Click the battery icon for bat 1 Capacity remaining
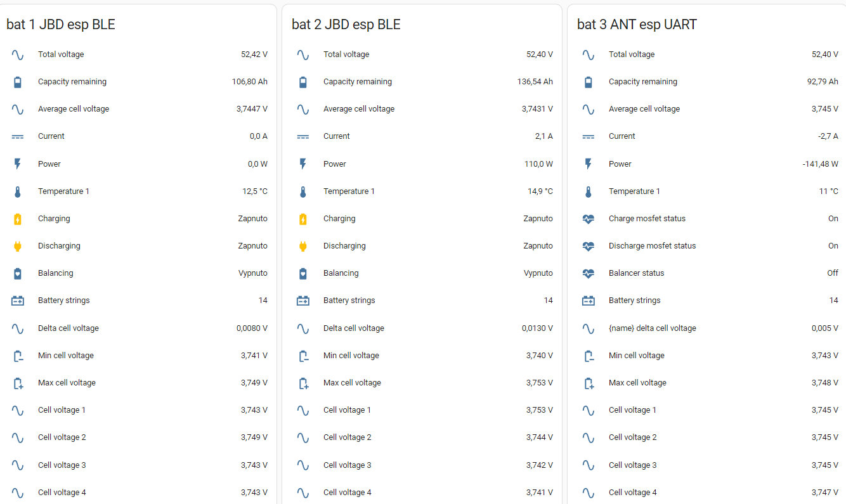This screenshot has height=504, width=846. pyautogui.click(x=18, y=82)
